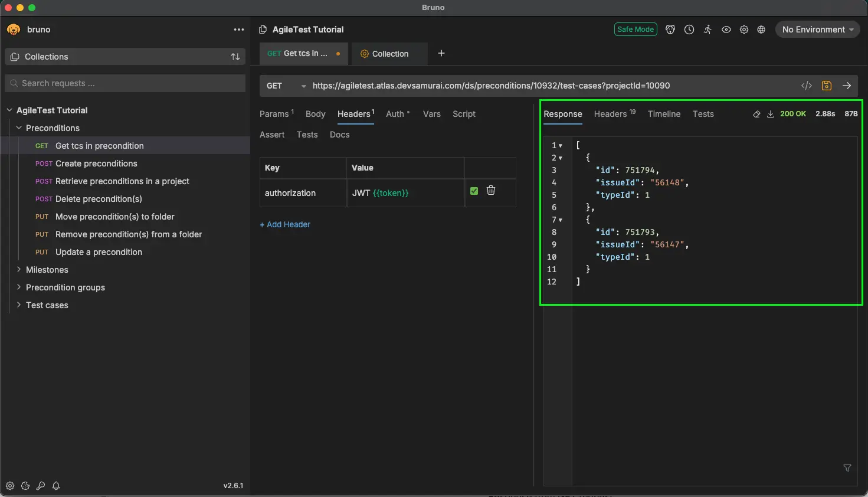Click the Bruno dog logo icon

coord(14,30)
